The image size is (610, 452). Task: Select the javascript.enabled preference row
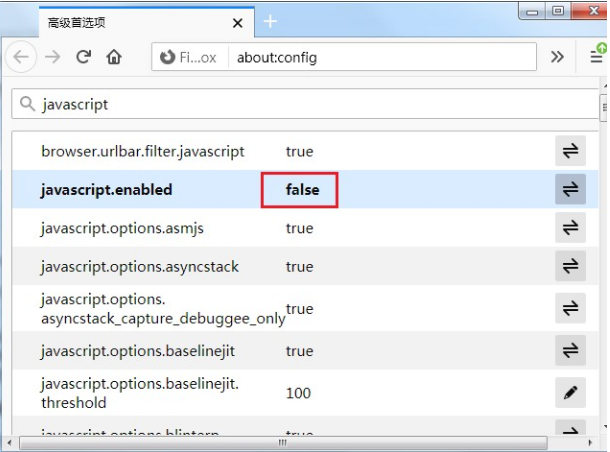[150, 189]
